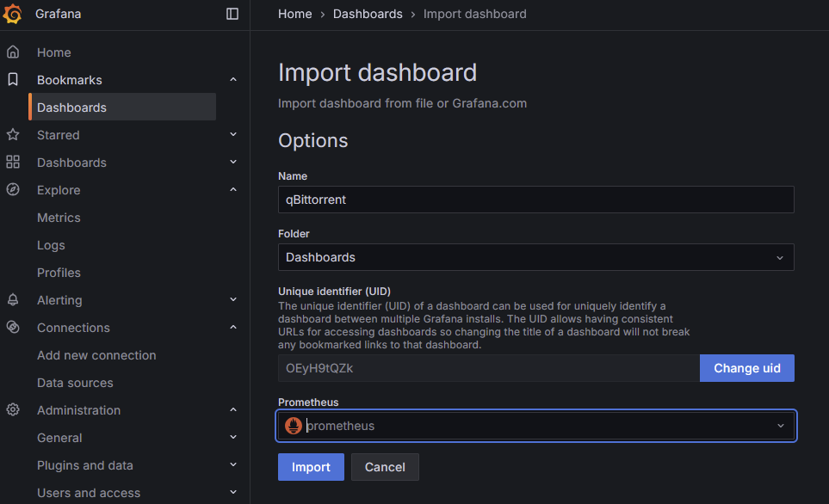Viewport: 829px width, 504px height.
Task: Select Dashboards in the breadcrumb
Action: tap(368, 14)
